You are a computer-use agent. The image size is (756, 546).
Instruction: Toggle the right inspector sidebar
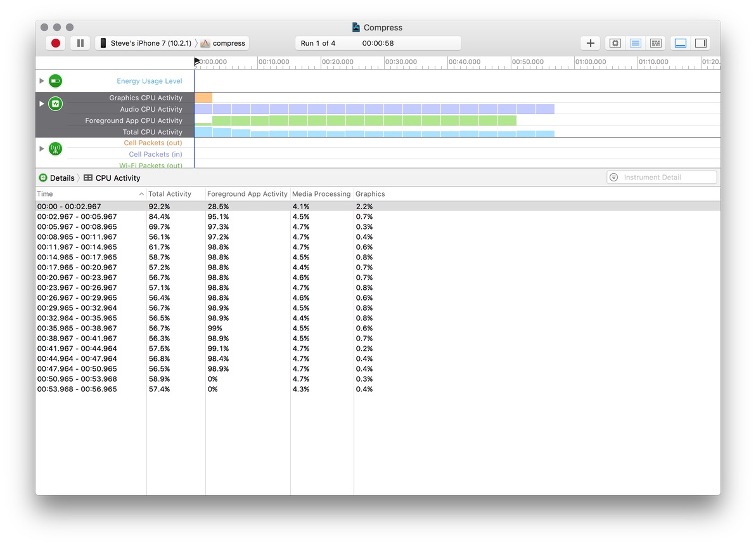(x=701, y=43)
